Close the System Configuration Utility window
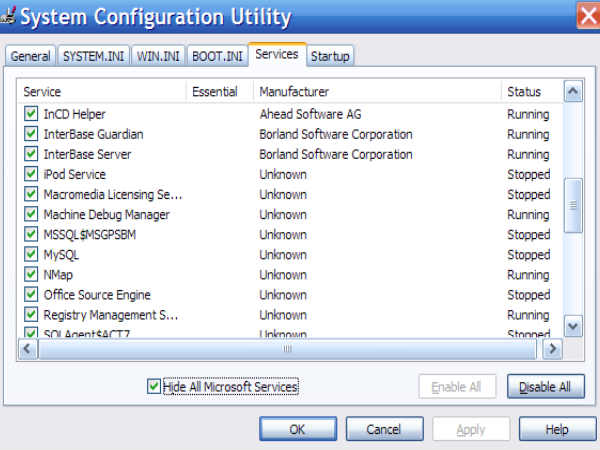Image resolution: width=600 pixels, height=450 pixels. [x=588, y=15]
